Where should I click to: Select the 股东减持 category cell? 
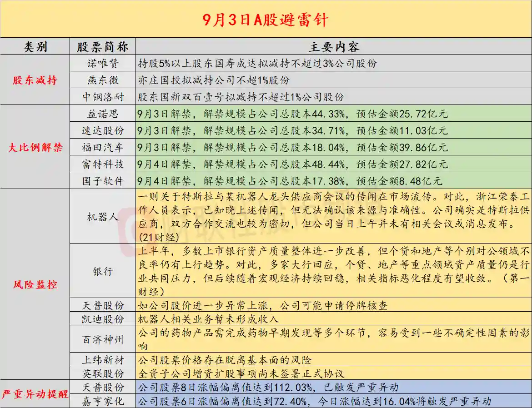(x=34, y=80)
